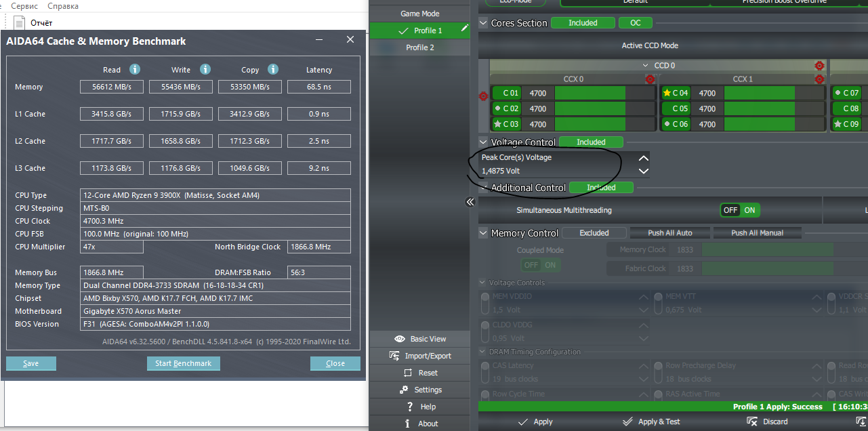Viewport: 868px width, 431px height.
Task: Click Push All Auto
Action: (x=670, y=233)
